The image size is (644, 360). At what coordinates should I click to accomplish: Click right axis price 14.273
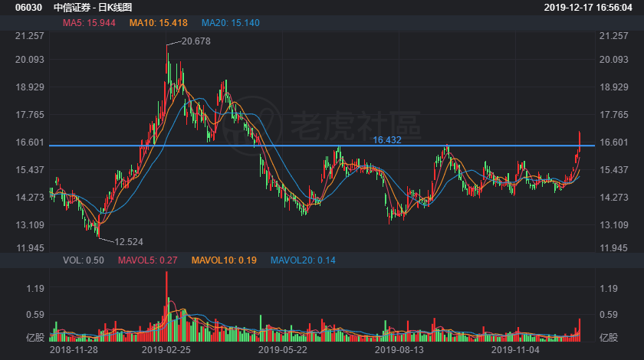(613, 197)
